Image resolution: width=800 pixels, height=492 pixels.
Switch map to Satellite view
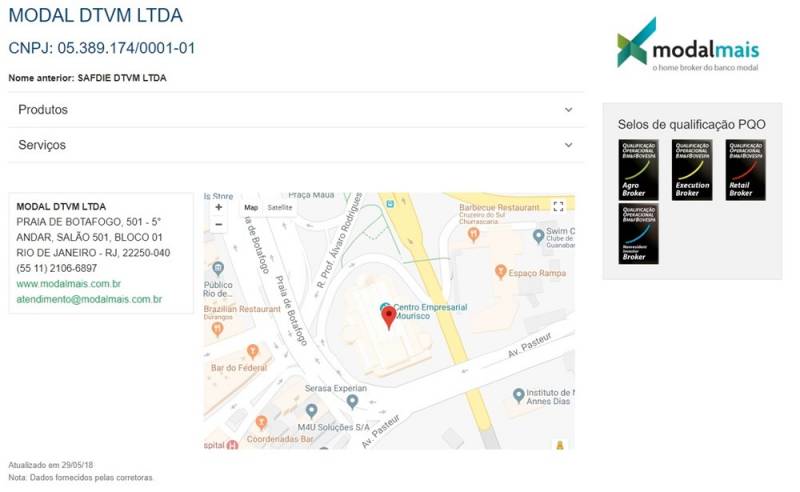pos(280,208)
